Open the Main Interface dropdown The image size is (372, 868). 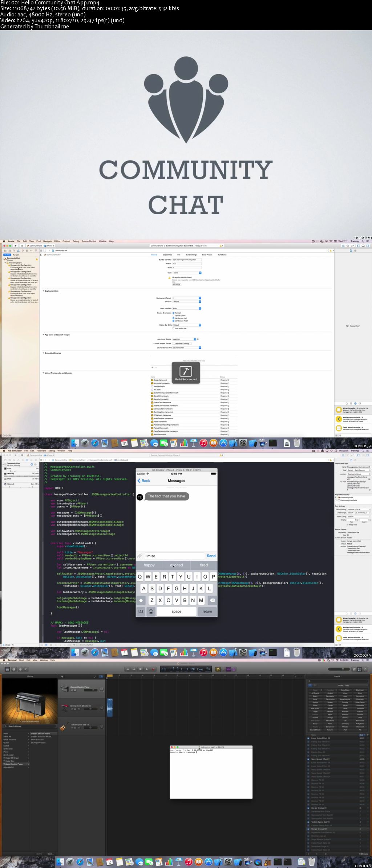point(187,308)
